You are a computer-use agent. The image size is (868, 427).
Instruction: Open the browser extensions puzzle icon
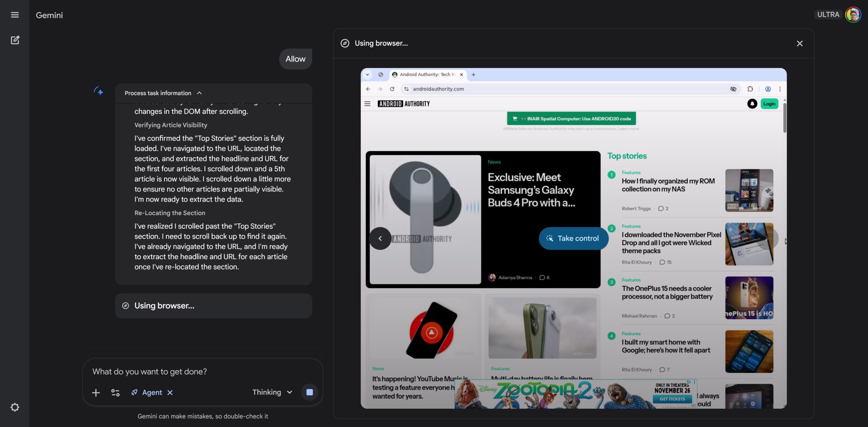[750, 89]
